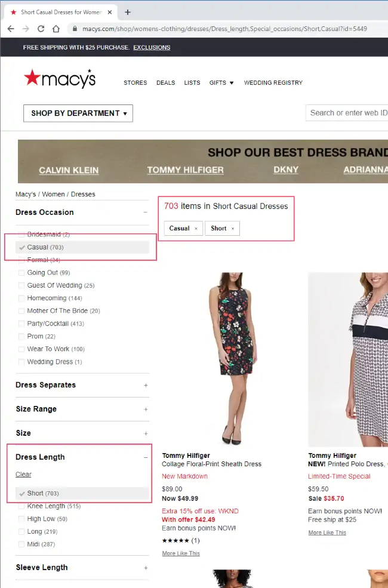Check the Knee Length checkbox
Viewport: 388px width, 588px height.
(x=21, y=506)
